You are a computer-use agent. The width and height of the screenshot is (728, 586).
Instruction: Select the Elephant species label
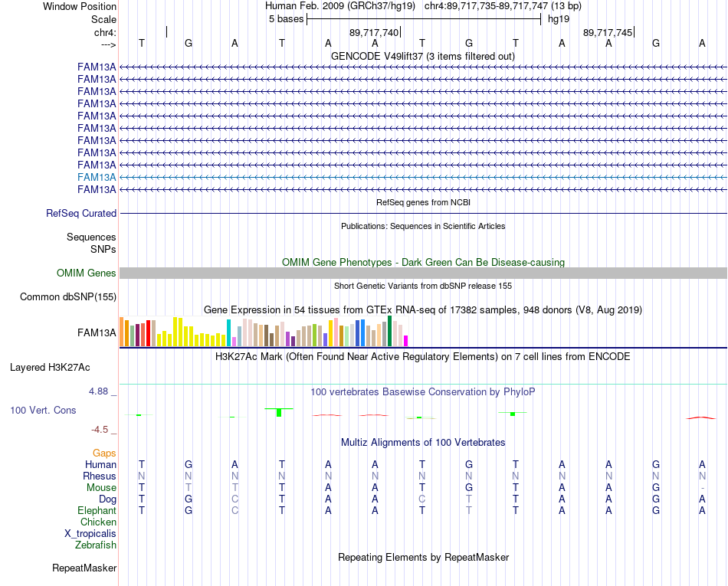point(97,510)
